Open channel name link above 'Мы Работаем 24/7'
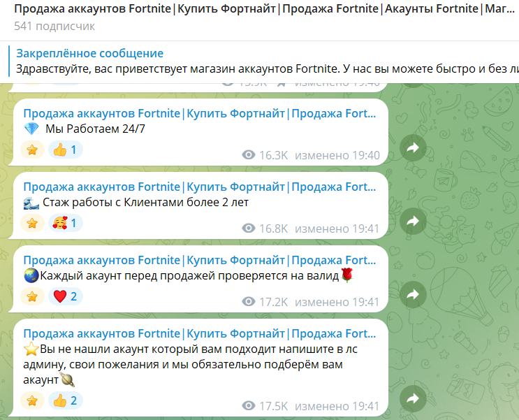 [x=200, y=113]
